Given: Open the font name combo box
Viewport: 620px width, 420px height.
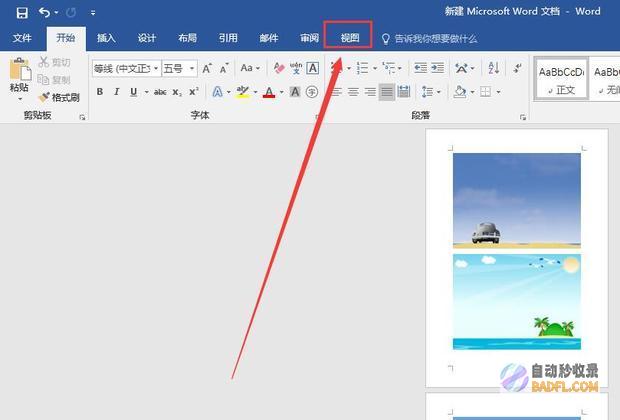Looking at the screenshot, I should coord(127,69).
